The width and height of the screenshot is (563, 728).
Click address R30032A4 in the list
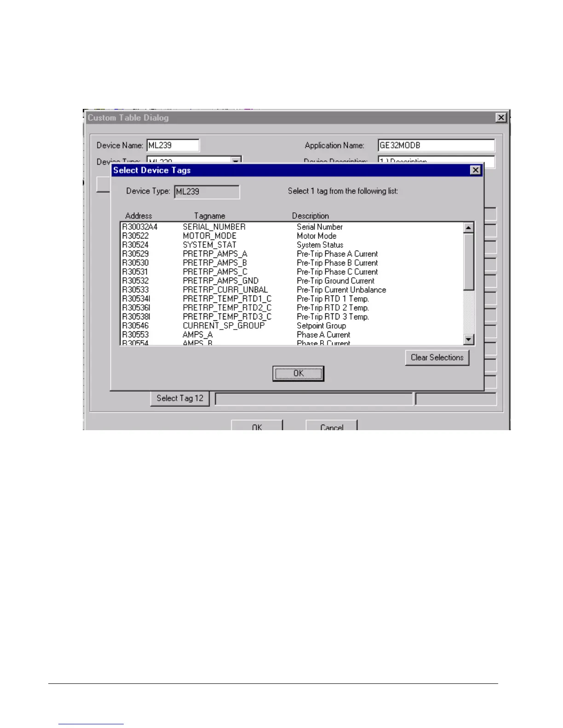coord(140,227)
